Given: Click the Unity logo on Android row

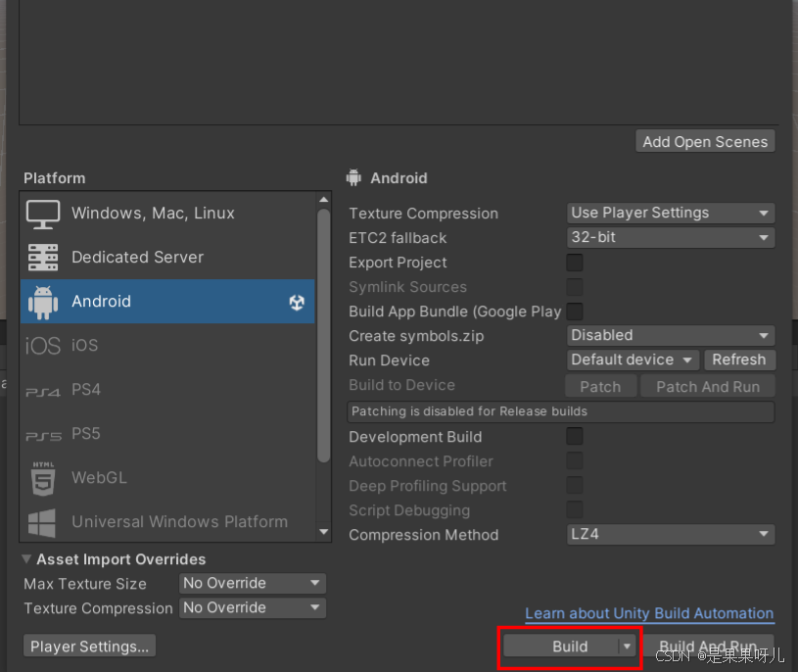Looking at the screenshot, I should point(297,303).
